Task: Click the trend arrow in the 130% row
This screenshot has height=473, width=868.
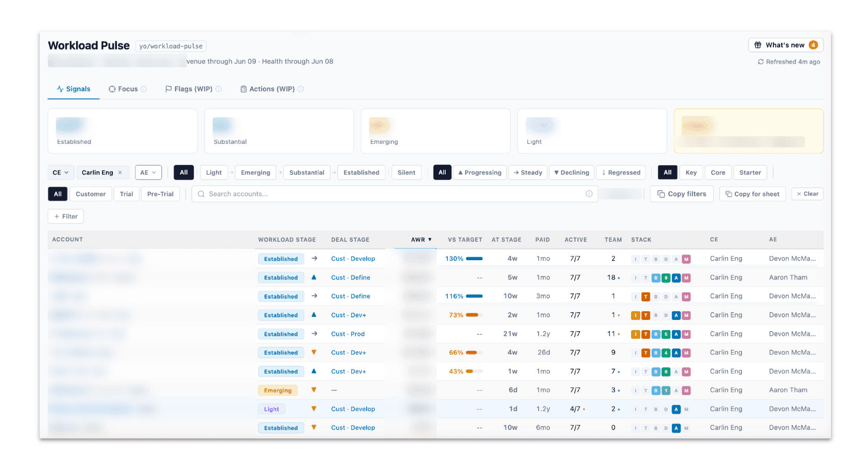Action: click(315, 259)
